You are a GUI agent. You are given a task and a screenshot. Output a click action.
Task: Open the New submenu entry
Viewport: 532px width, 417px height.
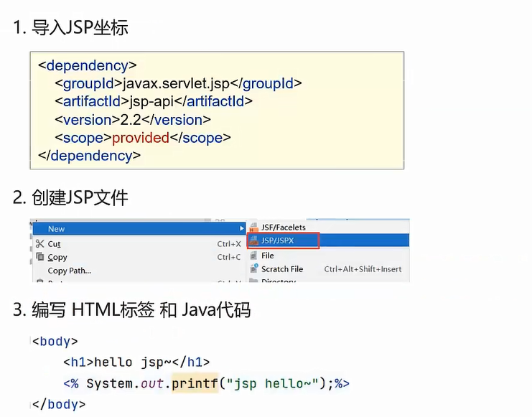coord(139,229)
